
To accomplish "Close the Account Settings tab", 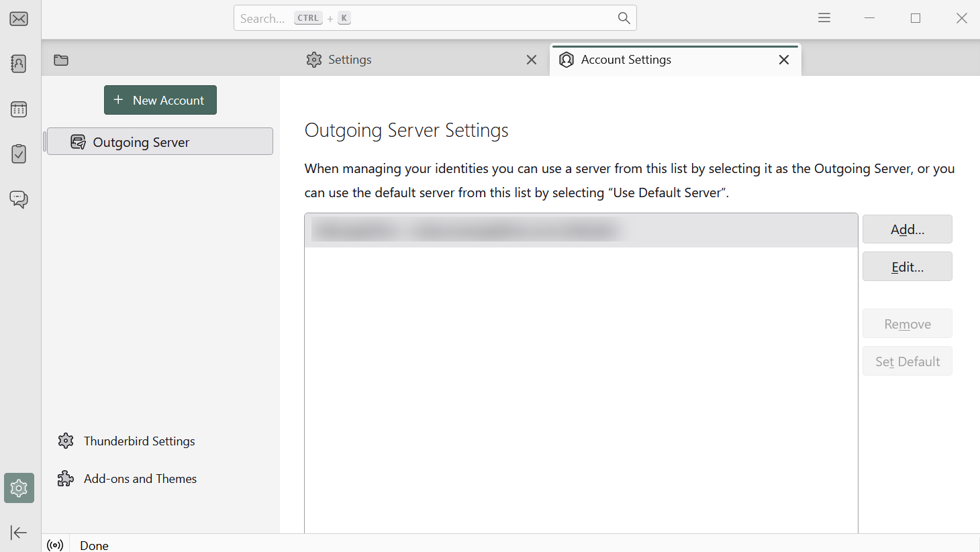I will [x=783, y=60].
